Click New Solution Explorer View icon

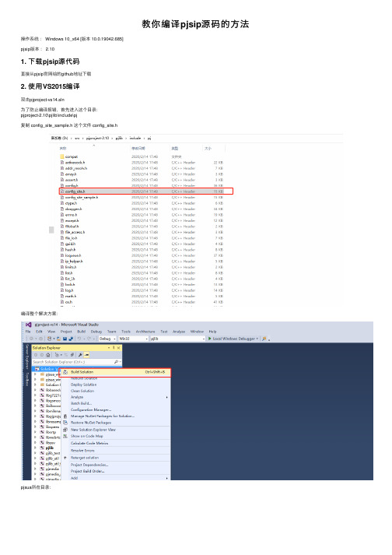point(65,430)
